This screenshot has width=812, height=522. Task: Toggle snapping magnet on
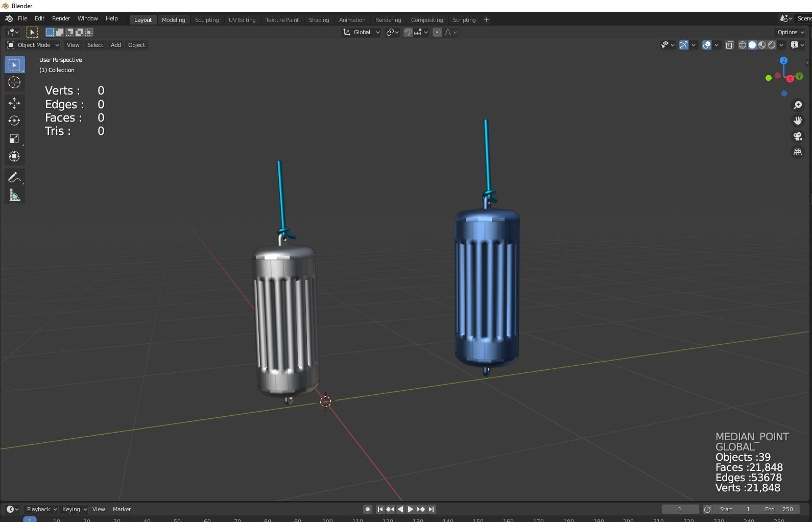pos(408,32)
